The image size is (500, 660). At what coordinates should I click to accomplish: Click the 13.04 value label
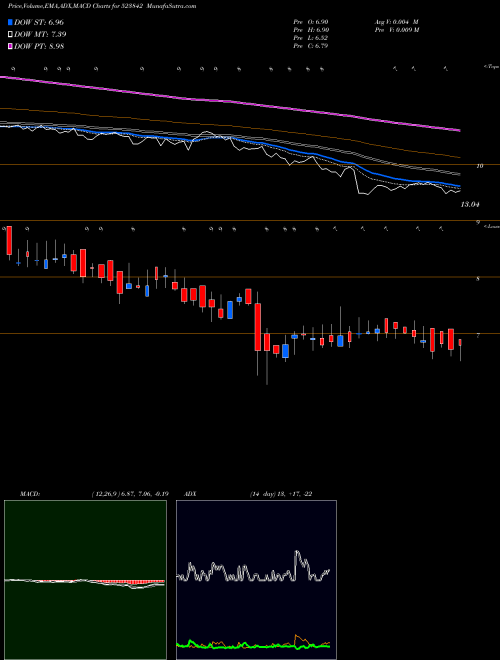click(x=470, y=205)
